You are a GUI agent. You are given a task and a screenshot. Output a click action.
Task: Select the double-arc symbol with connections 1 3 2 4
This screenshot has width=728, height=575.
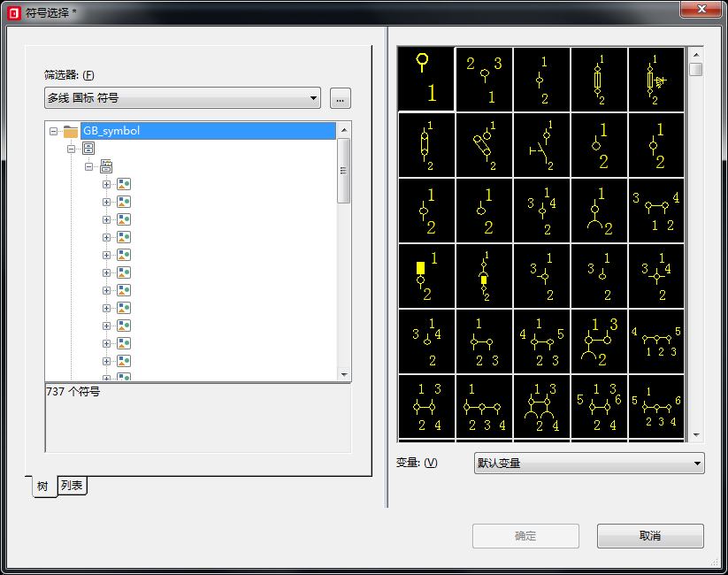(x=541, y=407)
